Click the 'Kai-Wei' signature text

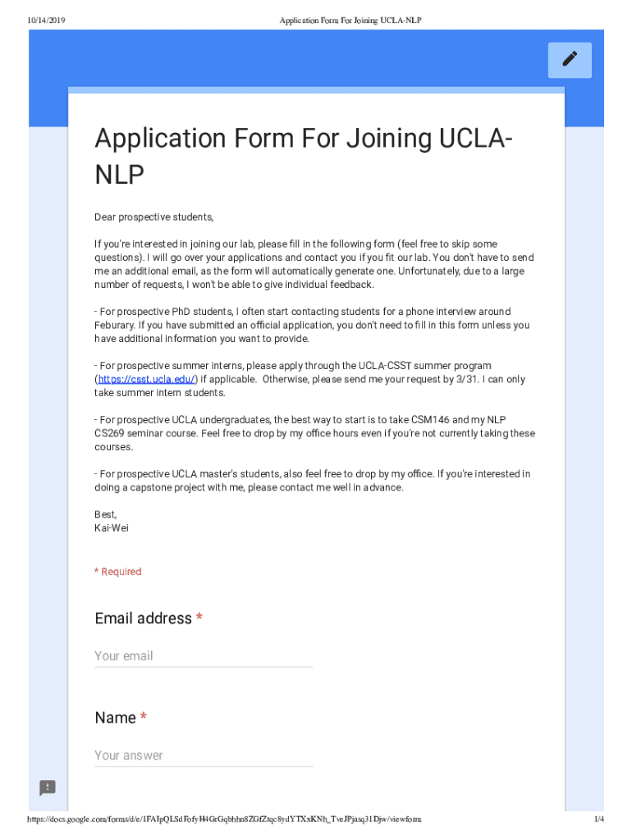coord(112,528)
